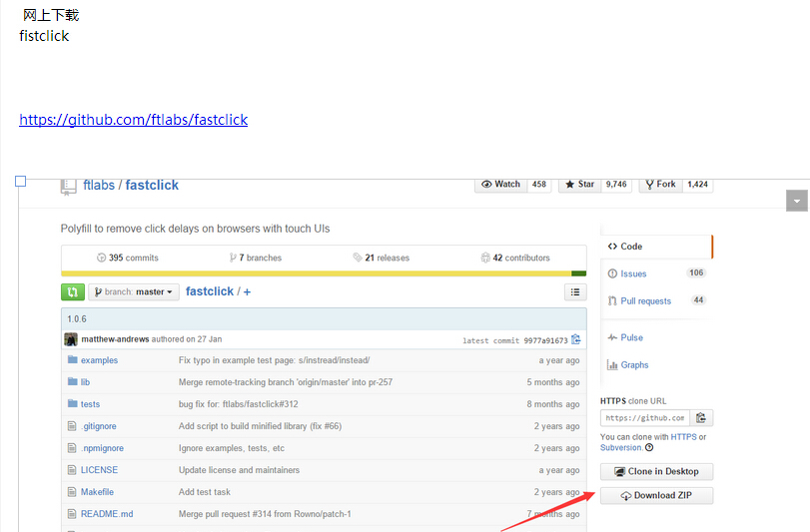
Task: Click the repository book icon beside ftlabs
Action: (68, 186)
